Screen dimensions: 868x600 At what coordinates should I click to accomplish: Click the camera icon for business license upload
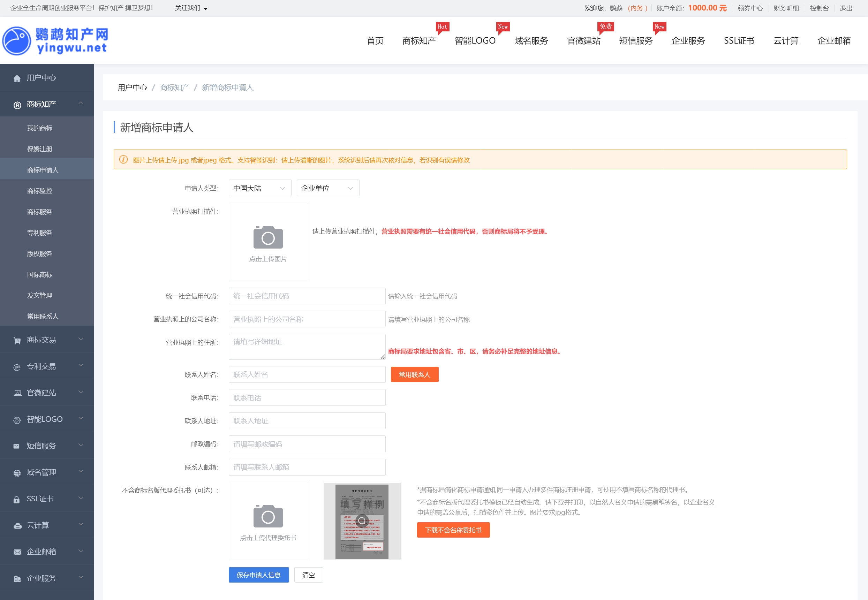pos(268,237)
